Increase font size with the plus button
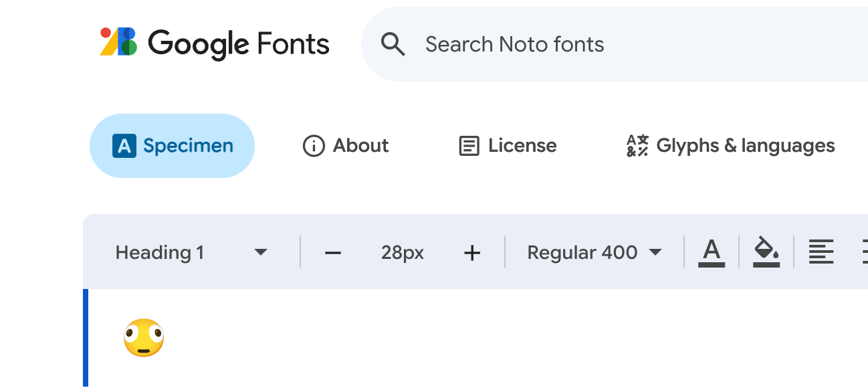 472,253
